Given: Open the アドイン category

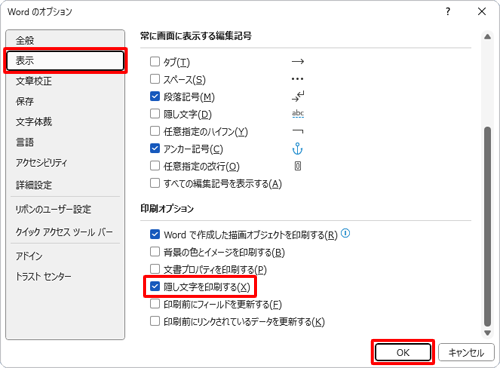Looking at the screenshot, I should (65, 256).
